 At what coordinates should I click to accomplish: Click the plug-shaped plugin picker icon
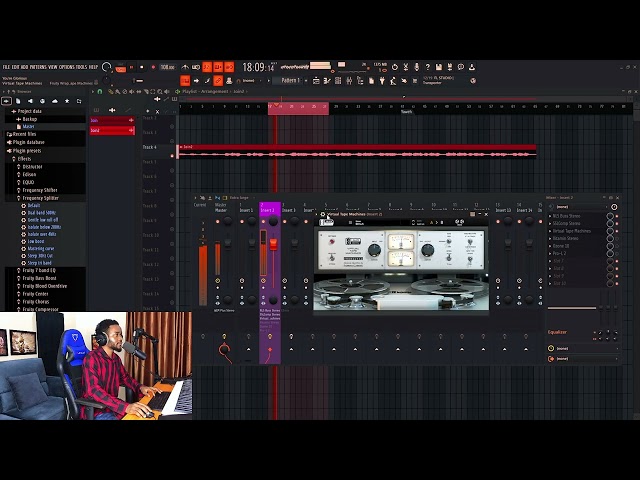pyautogui.click(x=382, y=81)
